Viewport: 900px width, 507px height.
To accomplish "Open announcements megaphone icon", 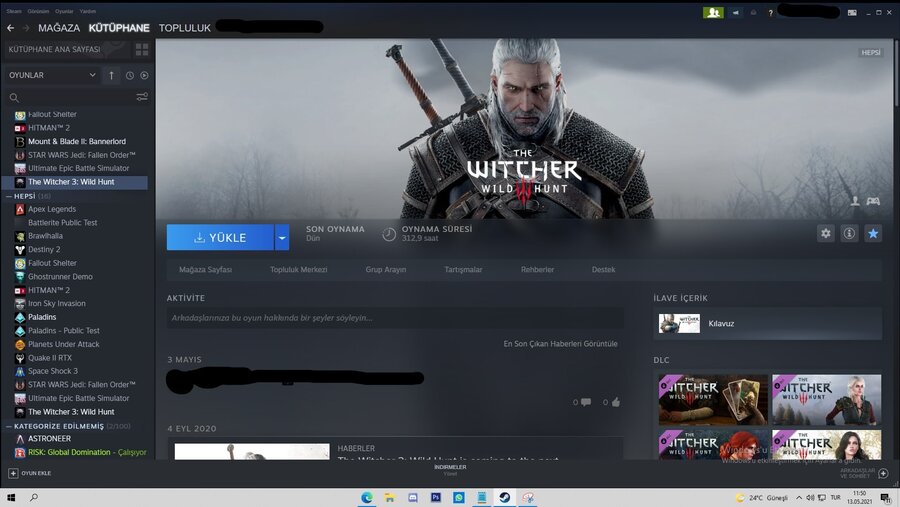I will [735, 13].
